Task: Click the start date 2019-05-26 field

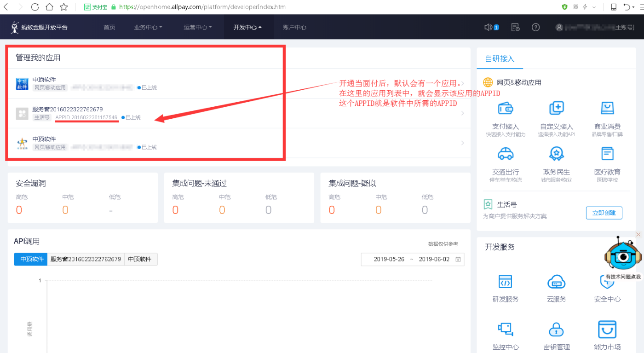Action: pos(389,260)
